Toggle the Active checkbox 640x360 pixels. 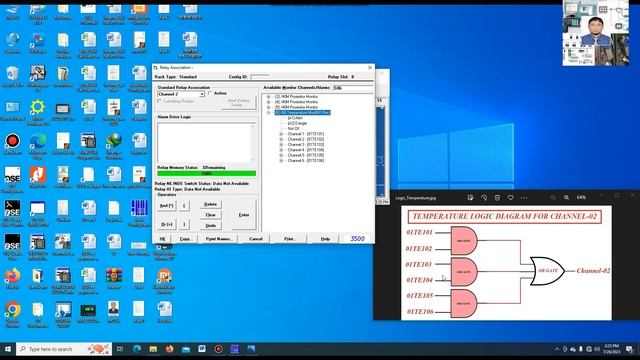click(x=210, y=93)
